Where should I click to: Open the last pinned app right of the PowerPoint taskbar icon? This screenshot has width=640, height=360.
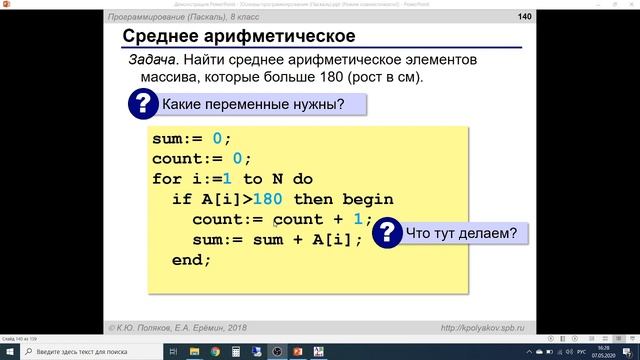318,351
